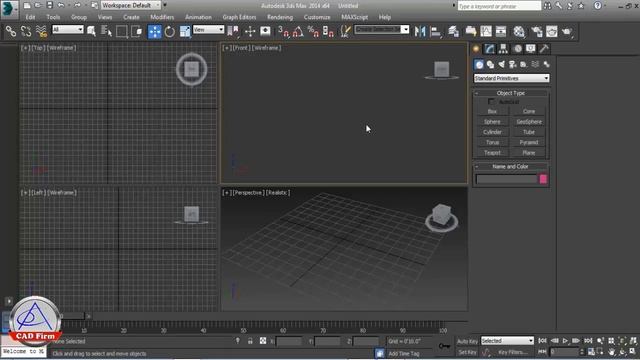Viewport: 640px width, 360px height.
Task: Open the key mode Selected dropdown
Action: (x=507, y=340)
